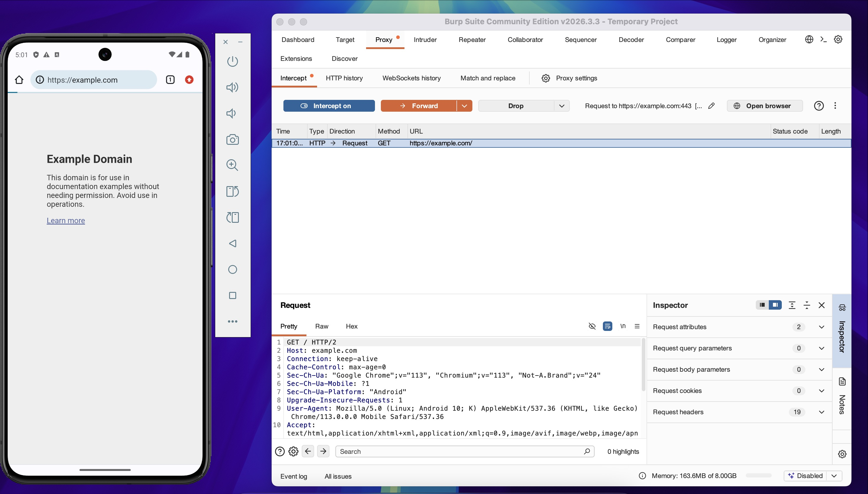Tap the emulator overview square icon
868x494 pixels.
point(233,295)
